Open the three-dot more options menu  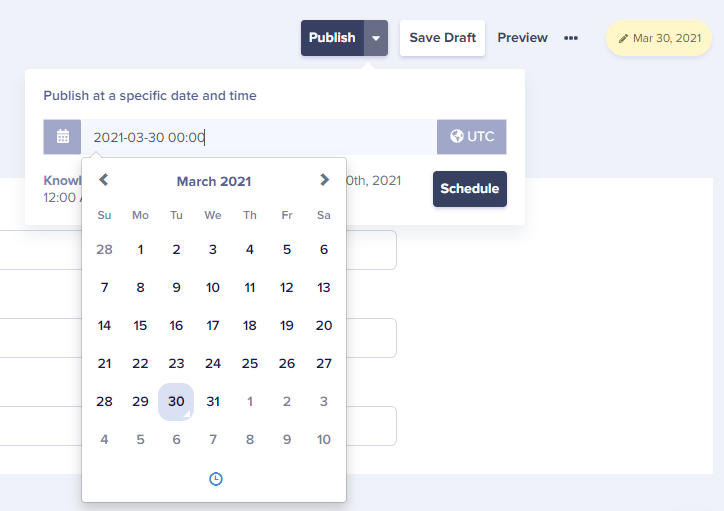571,38
